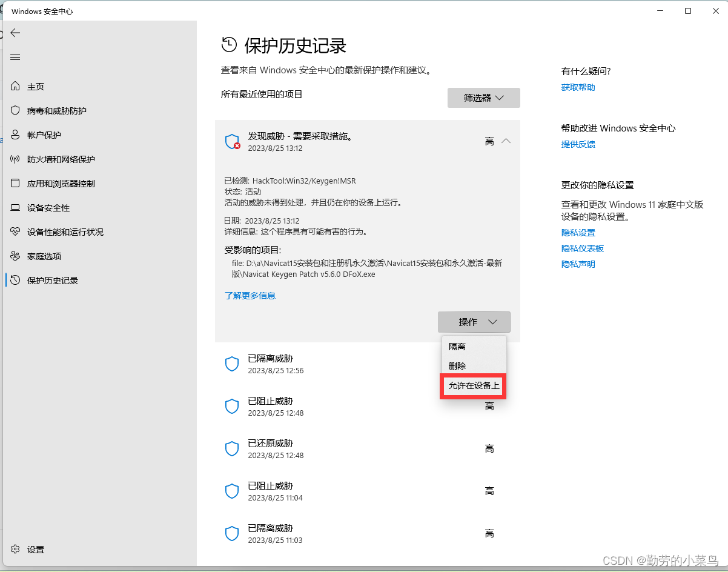Screen dimensions: 728x572
Task: Click the 发现威胁 - 需要采取措施 heading
Action: (300, 136)
